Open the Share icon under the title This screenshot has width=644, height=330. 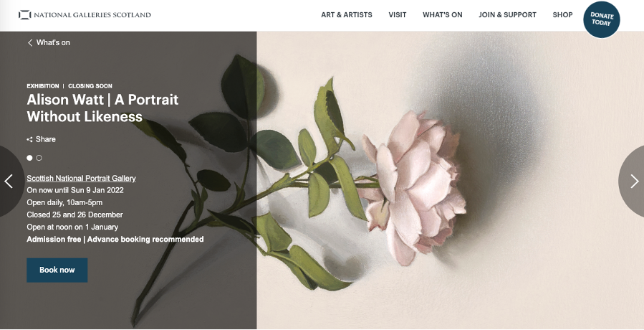(x=29, y=139)
